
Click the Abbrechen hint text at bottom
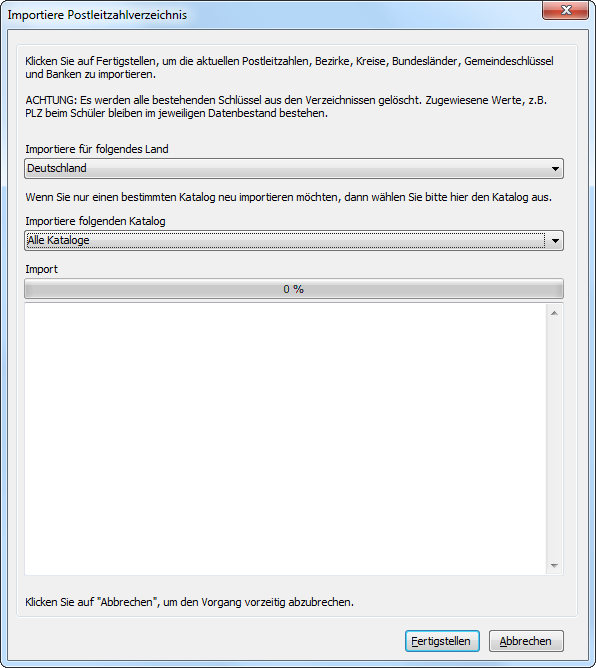[x=190, y=602]
